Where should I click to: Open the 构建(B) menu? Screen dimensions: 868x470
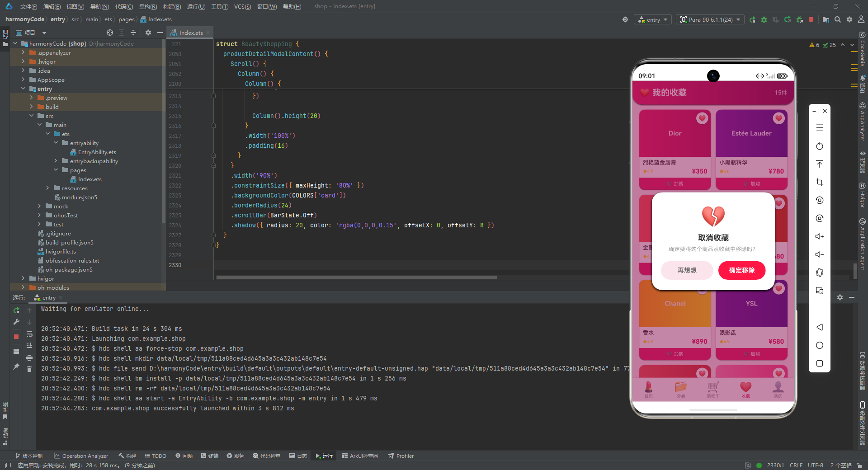172,6
